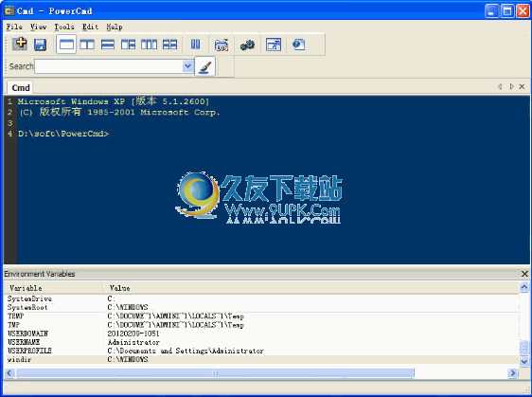
Task: Click the help document toolbar icon
Action: pyautogui.click(x=299, y=45)
